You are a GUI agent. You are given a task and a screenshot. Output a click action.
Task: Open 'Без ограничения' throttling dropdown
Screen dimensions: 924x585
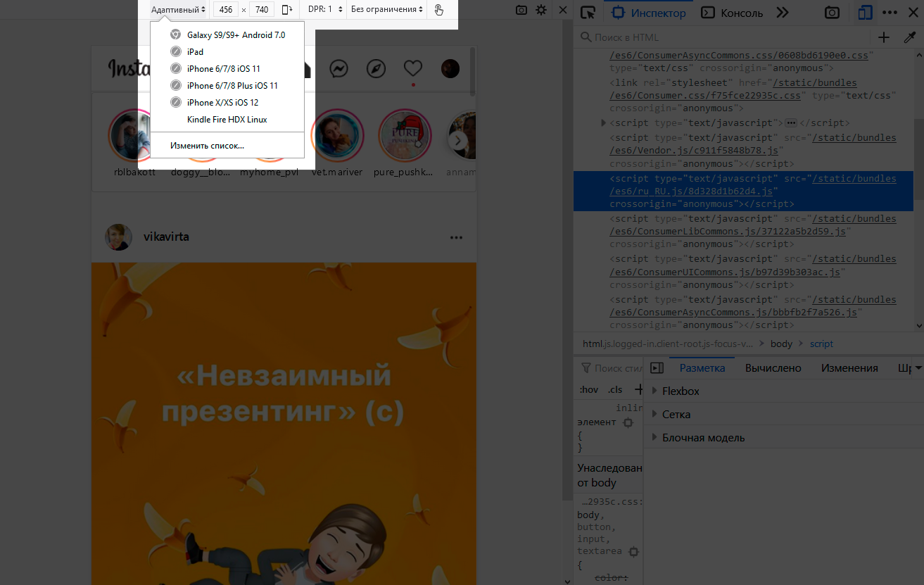coord(387,10)
